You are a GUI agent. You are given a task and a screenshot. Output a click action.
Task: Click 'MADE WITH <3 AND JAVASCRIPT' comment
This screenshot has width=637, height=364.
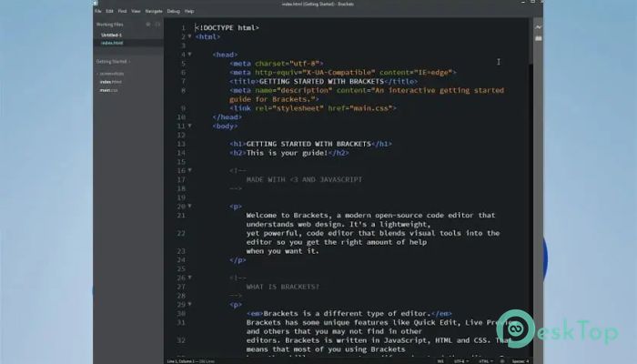[x=304, y=179]
